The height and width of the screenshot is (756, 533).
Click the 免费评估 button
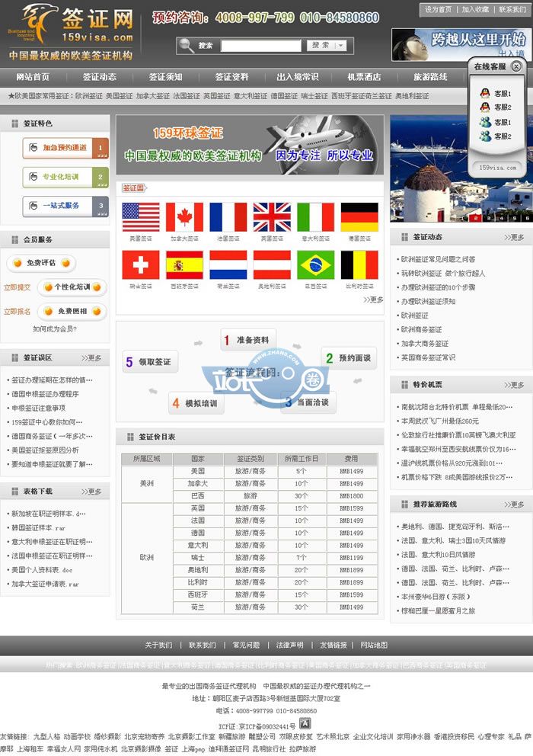click(41, 263)
